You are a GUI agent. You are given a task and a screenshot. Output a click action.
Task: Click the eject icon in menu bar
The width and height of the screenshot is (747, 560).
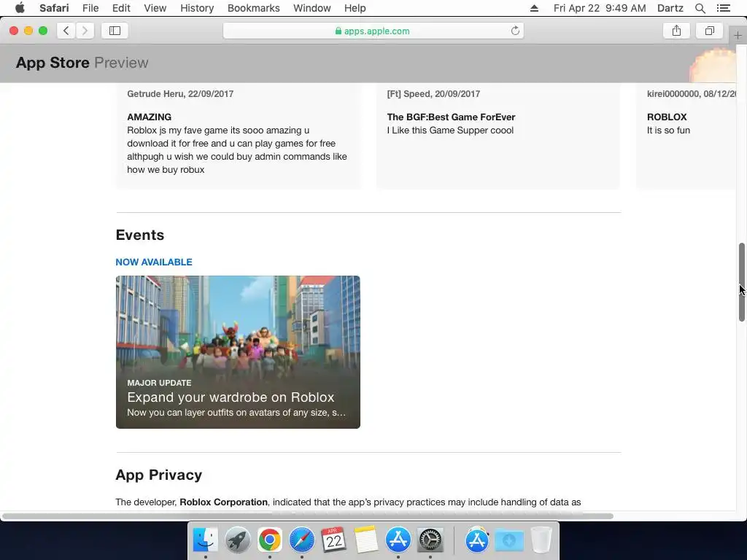point(534,8)
